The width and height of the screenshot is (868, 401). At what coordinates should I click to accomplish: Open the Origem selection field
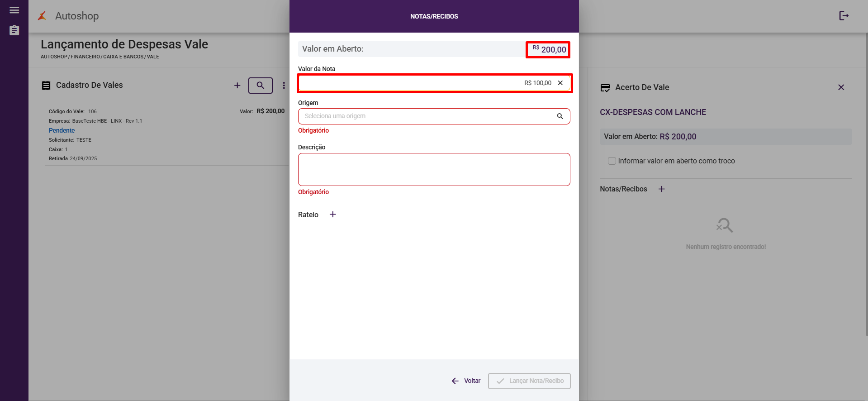pos(425,116)
